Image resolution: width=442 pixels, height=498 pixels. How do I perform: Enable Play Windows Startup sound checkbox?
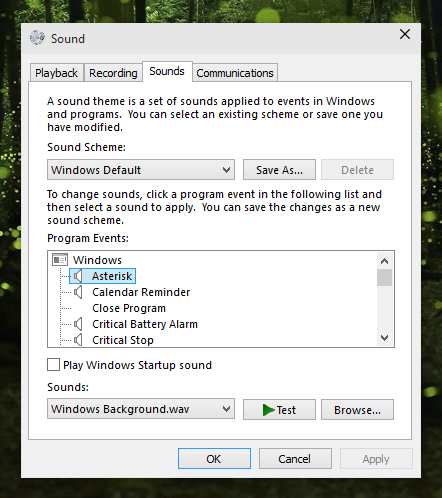point(53,365)
